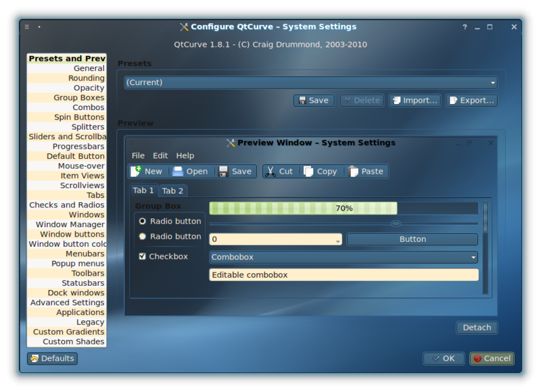Image resolution: width=541 pixels, height=392 pixels.
Task: Click the preview vertical scrollbar handle
Action: tap(485, 217)
